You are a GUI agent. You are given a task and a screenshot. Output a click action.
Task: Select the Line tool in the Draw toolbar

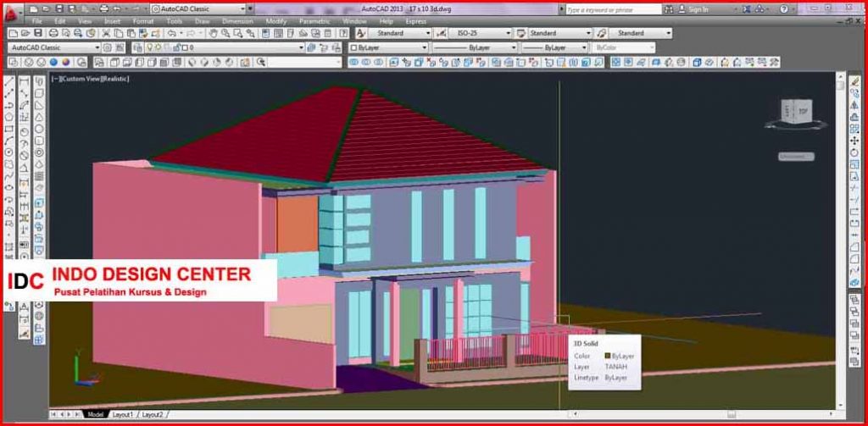click(x=8, y=82)
